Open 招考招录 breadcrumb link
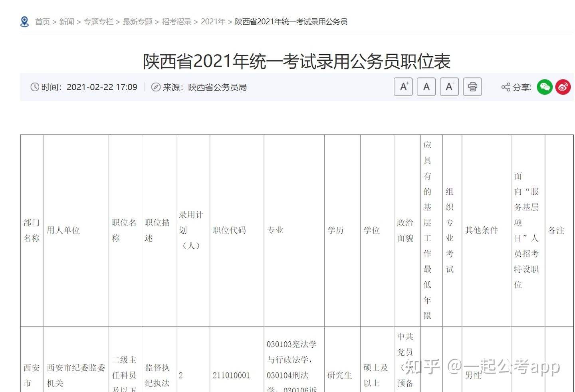 click(x=176, y=22)
